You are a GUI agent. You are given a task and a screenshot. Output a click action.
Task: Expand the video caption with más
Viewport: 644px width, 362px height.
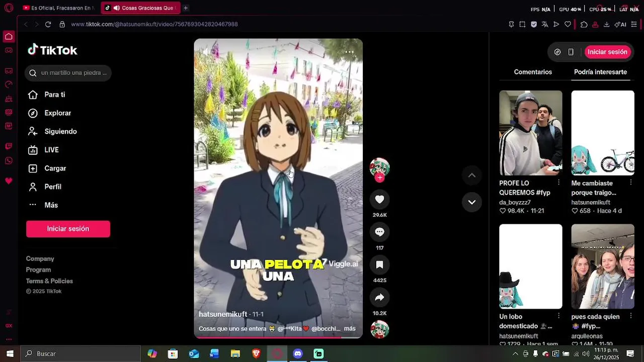(350, 328)
